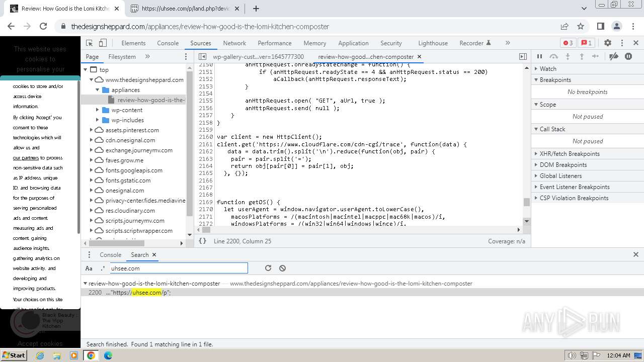Switch to the drawer Console tab
This screenshot has height=362, width=644.
[x=110, y=255]
